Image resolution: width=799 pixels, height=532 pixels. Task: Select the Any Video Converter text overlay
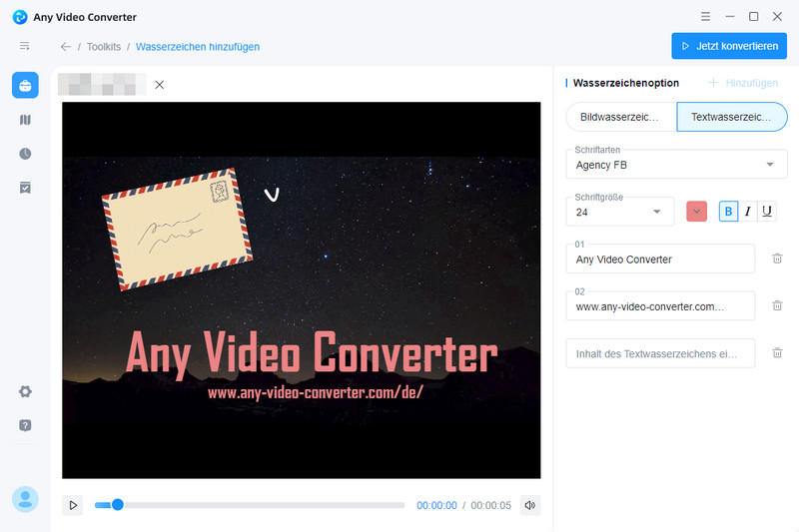point(312,353)
